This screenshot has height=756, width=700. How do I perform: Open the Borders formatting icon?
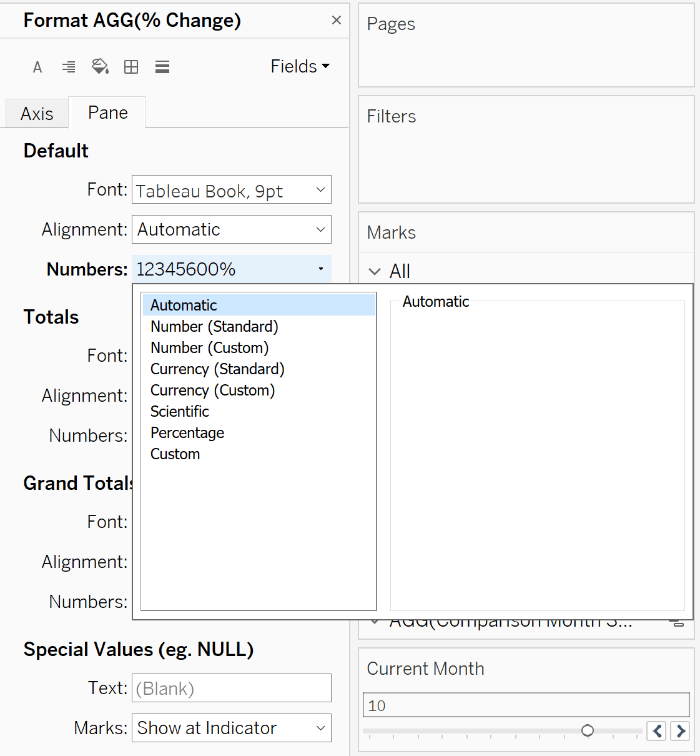[x=131, y=67]
